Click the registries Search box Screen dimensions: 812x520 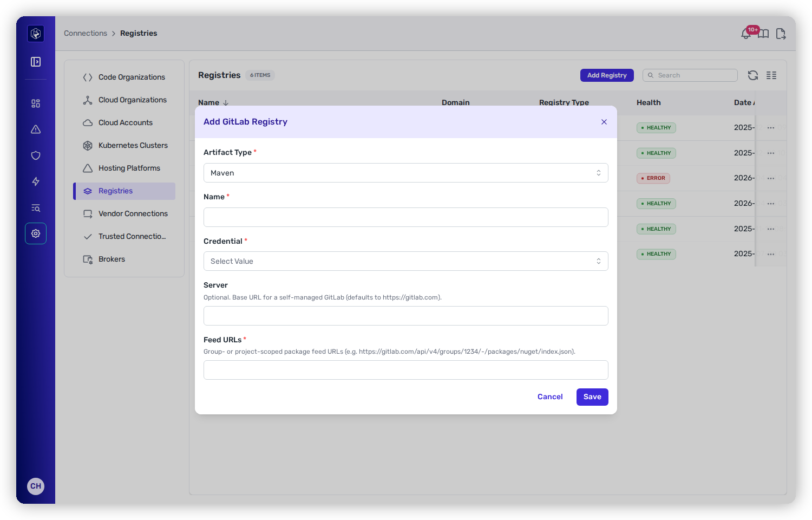coord(690,75)
